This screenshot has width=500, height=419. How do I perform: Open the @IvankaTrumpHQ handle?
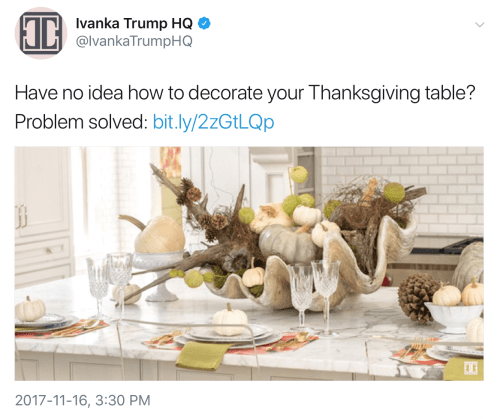click(134, 41)
